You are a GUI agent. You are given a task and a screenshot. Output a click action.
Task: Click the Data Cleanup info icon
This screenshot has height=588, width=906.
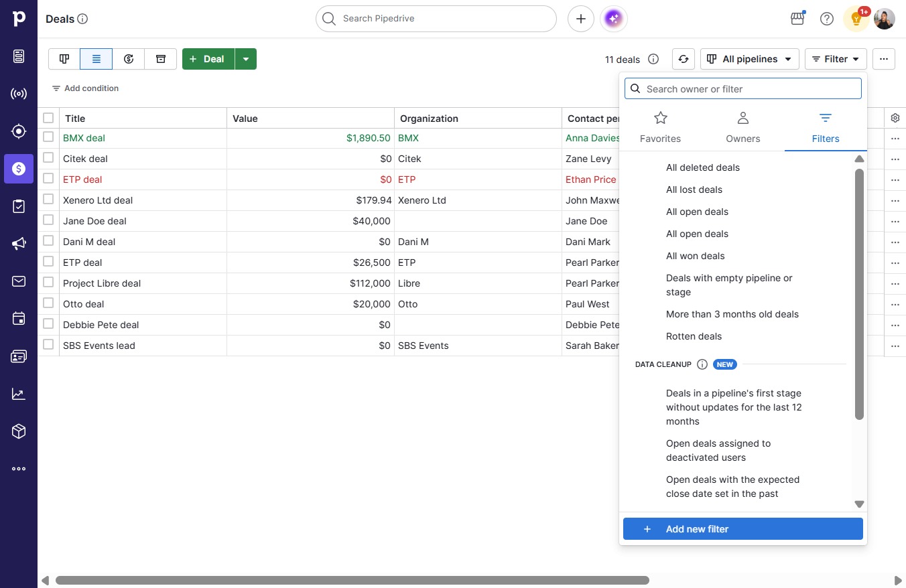click(702, 364)
